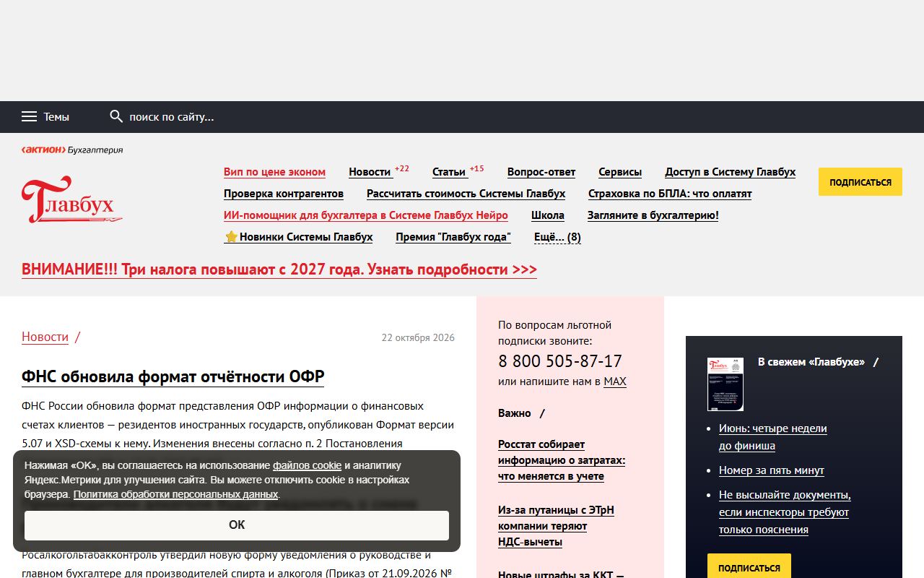Open the Сервисы menu item
This screenshot has width=924, height=578.
pos(620,172)
